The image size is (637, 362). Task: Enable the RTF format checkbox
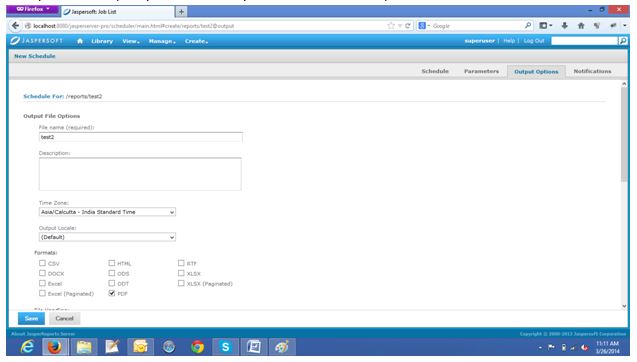coord(181,263)
